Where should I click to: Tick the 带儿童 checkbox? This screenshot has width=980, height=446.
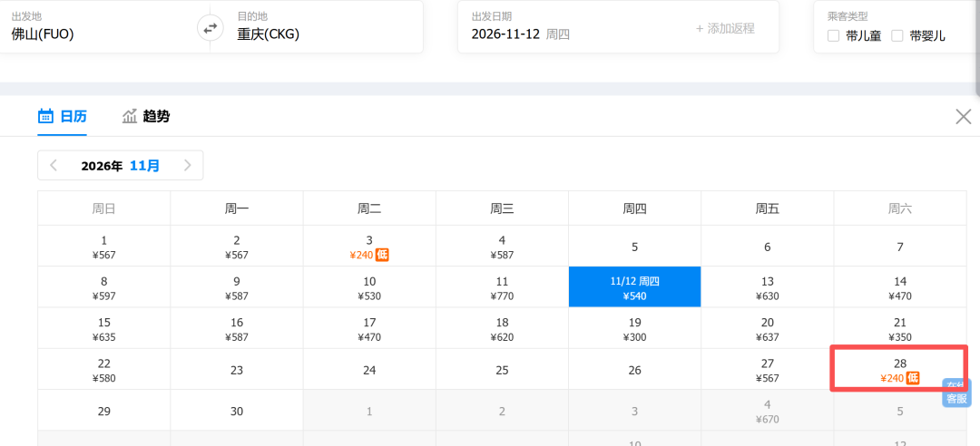833,36
